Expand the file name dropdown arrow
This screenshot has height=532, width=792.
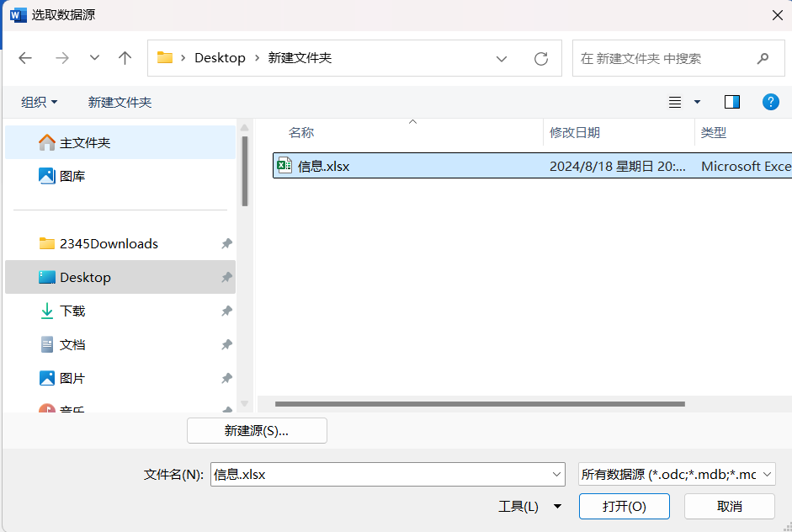pyautogui.click(x=556, y=475)
